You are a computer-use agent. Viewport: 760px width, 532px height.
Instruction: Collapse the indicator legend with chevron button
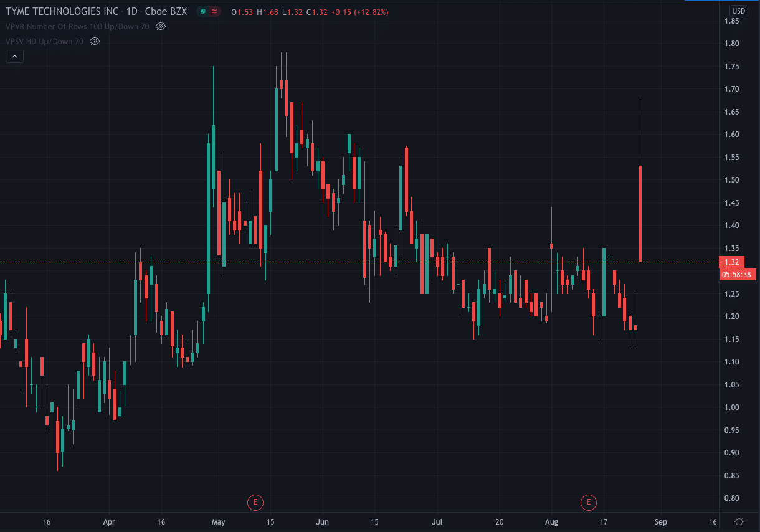point(14,57)
